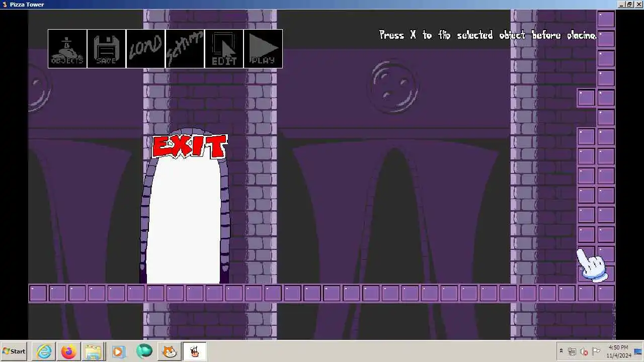Click the red EXIT sign
This screenshot has width=644, height=362.
[x=190, y=147]
